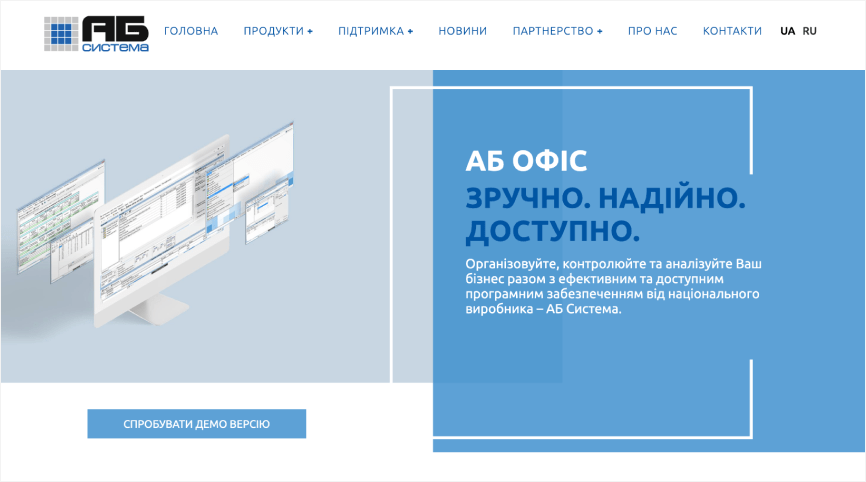This screenshot has width=866, height=482.
Task: Expand the ПІДТРИМКА dropdown menu
Action: click(376, 31)
